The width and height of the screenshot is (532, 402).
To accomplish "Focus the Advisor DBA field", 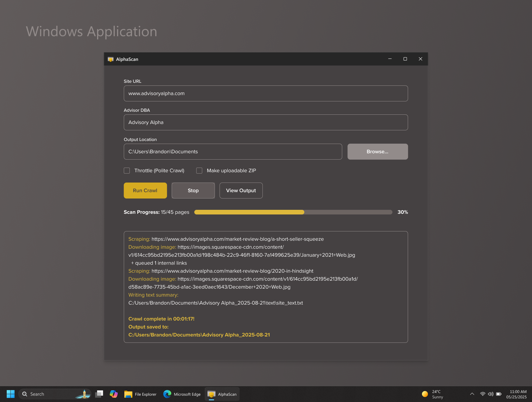I will [x=266, y=122].
